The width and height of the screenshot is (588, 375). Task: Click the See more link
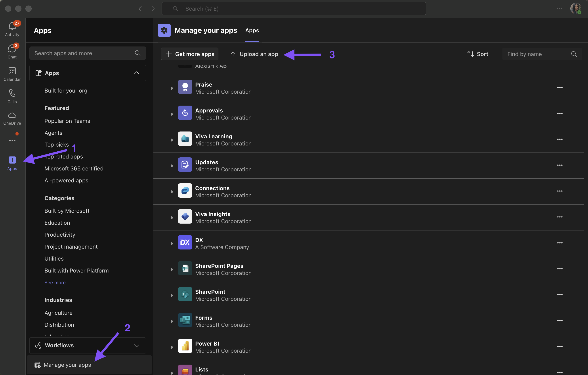click(x=55, y=282)
